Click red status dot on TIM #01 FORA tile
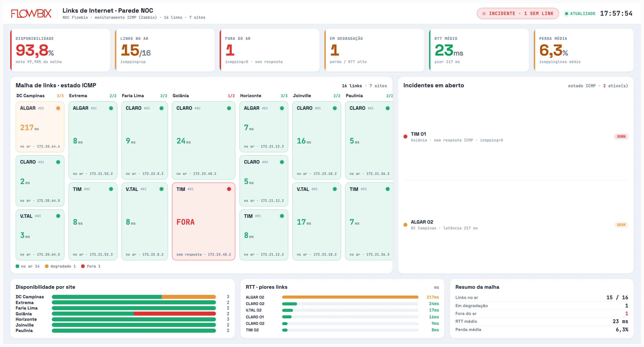The image size is (644, 347). 229,189
